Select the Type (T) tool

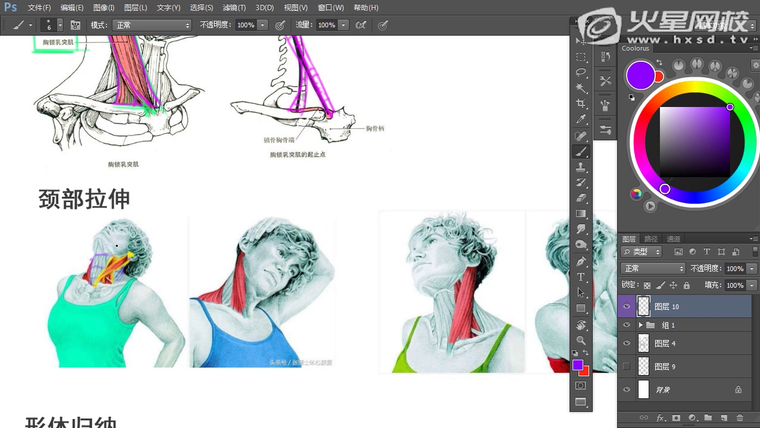click(x=581, y=276)
